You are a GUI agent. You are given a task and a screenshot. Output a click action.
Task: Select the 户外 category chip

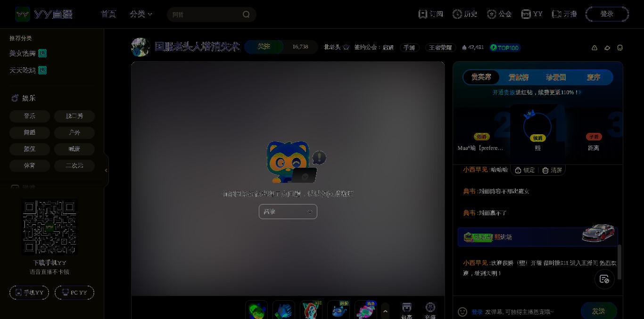coord(74,132)
